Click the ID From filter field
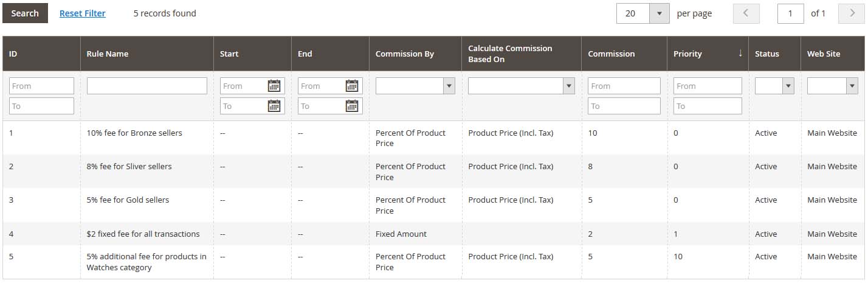This screenshot has width=868, height=283. 41,86
